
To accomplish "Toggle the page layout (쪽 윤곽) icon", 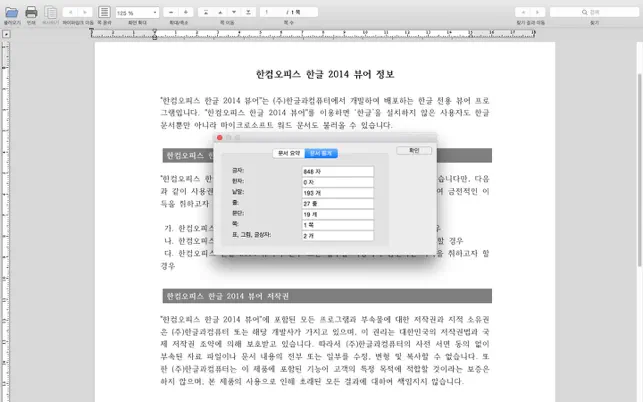I will (x=104, y=12).
